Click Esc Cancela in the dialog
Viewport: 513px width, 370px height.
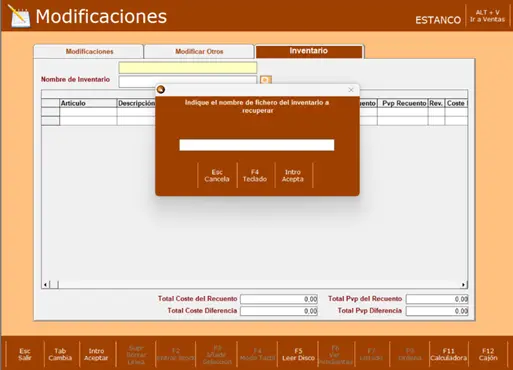pyautogui.click(x=217, y=176)
